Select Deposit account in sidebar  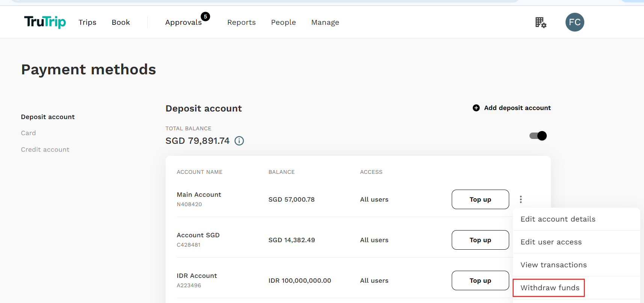click(x=48, y=117)
